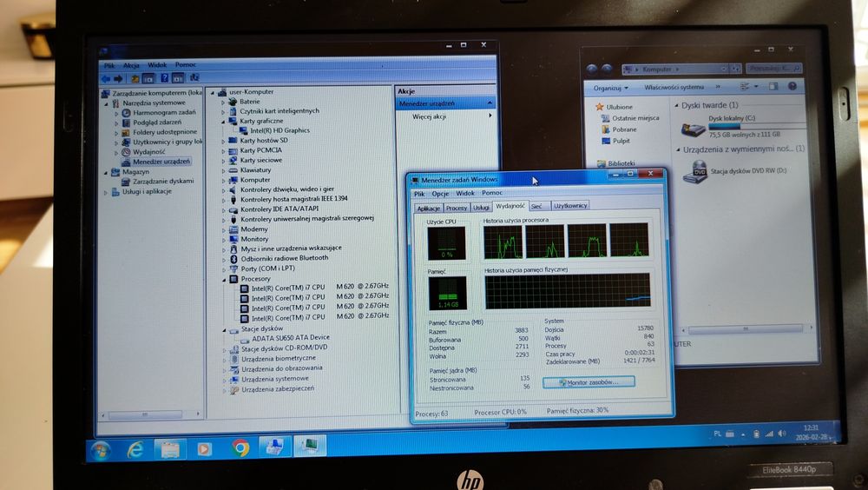This screenshot has width=868, height=490.
Task: Open Pomoc menu in Computer Management
Action: point(186,65)
